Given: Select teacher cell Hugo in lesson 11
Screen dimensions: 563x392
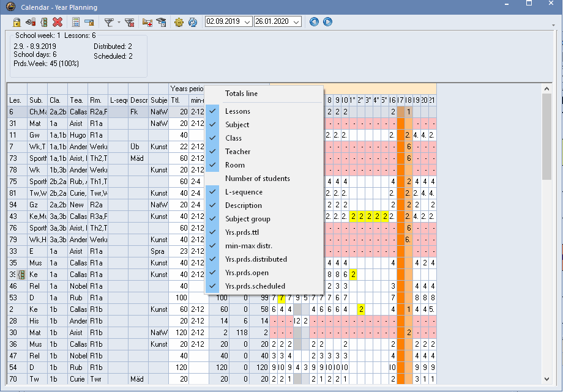Looking at the screenshot, I should point(78,135).
